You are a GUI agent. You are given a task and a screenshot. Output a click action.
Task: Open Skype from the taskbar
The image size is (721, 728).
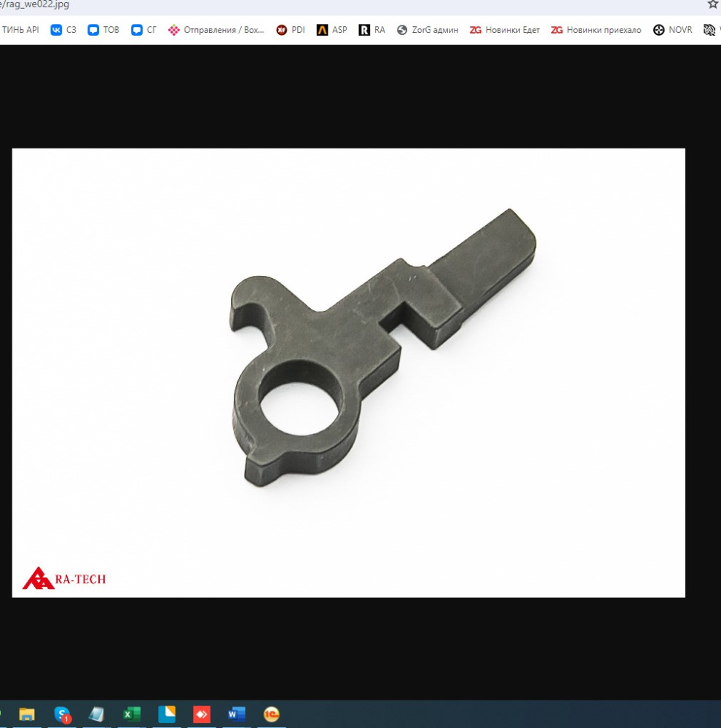[62, 714]
